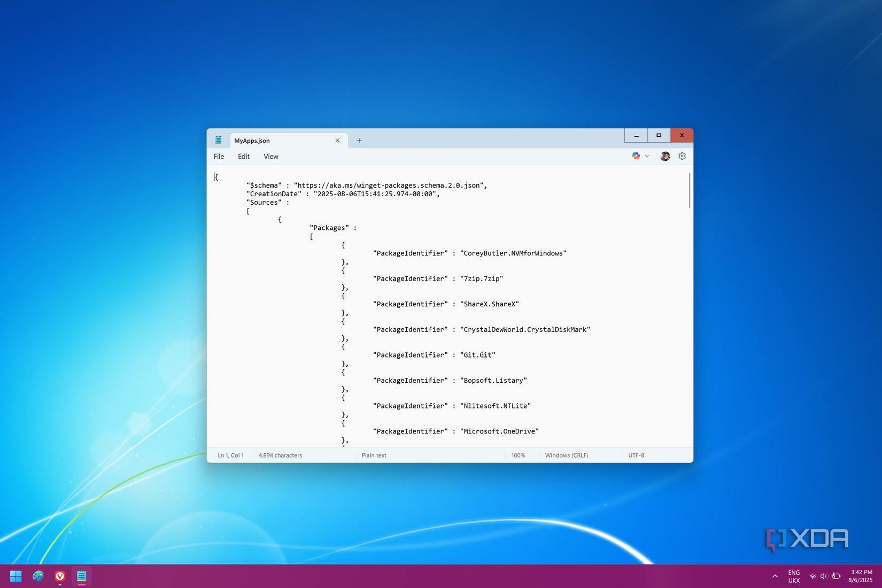
Task: Open the Edit menu
Action: tap(243, 156)
